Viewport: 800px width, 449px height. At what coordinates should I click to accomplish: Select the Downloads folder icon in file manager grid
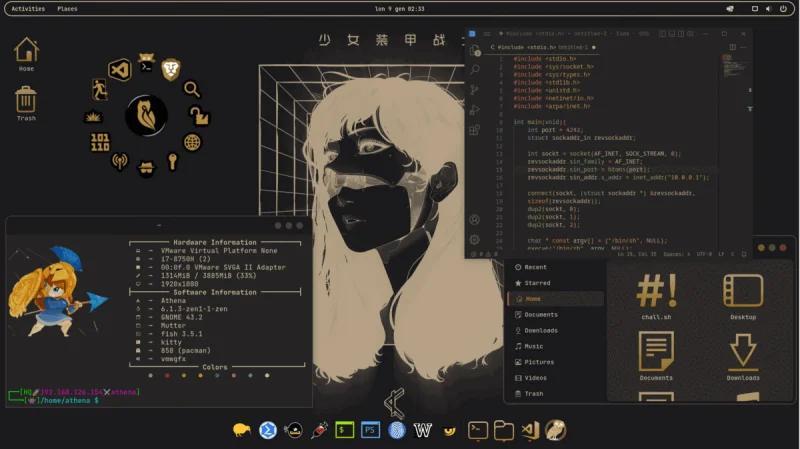(x=743, y=356)
